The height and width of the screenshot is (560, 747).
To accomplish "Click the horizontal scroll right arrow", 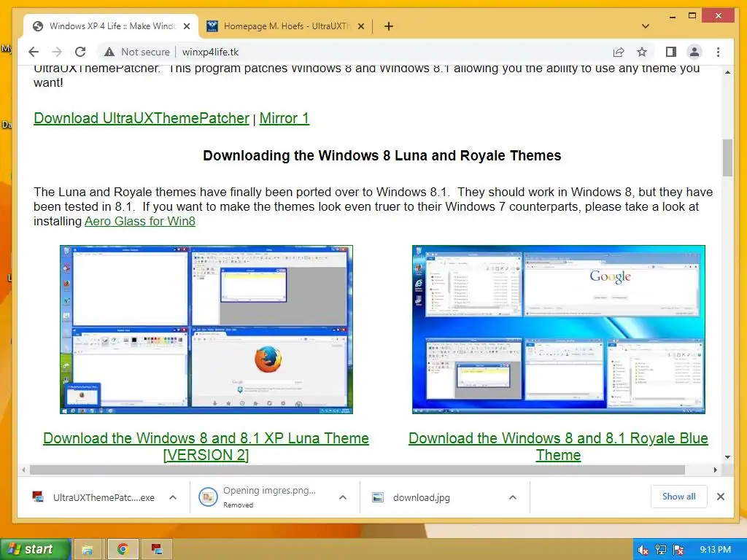I will point(715,470).
